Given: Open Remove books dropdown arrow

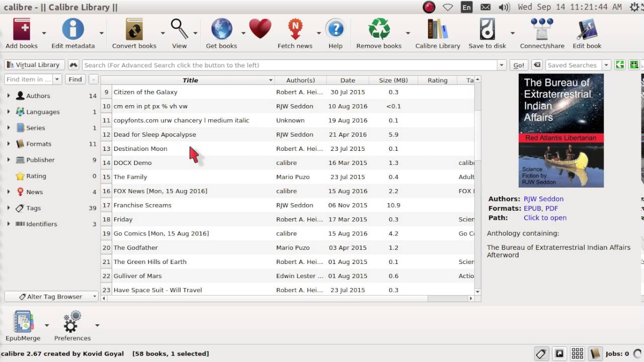Looking at the screenshot, I should tap(408, 33).
